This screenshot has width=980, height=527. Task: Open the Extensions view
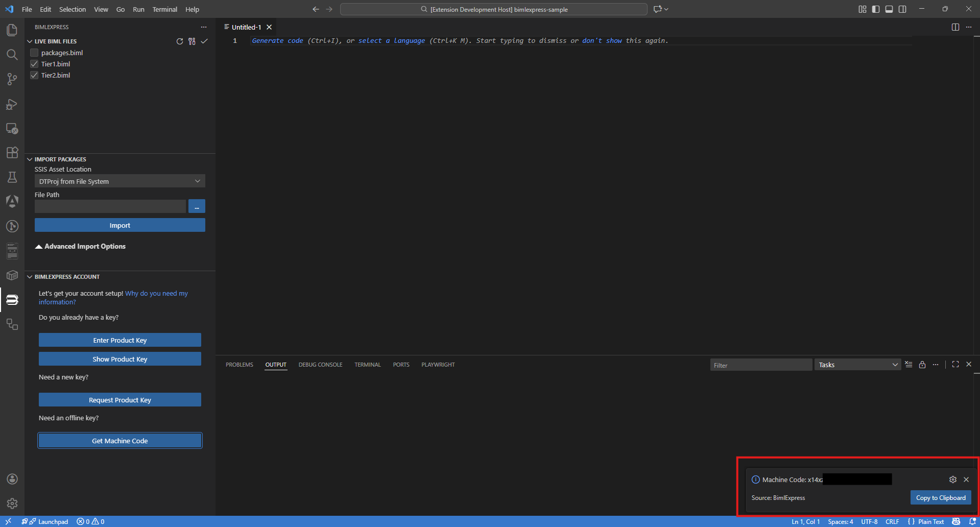tap(12, 153)
